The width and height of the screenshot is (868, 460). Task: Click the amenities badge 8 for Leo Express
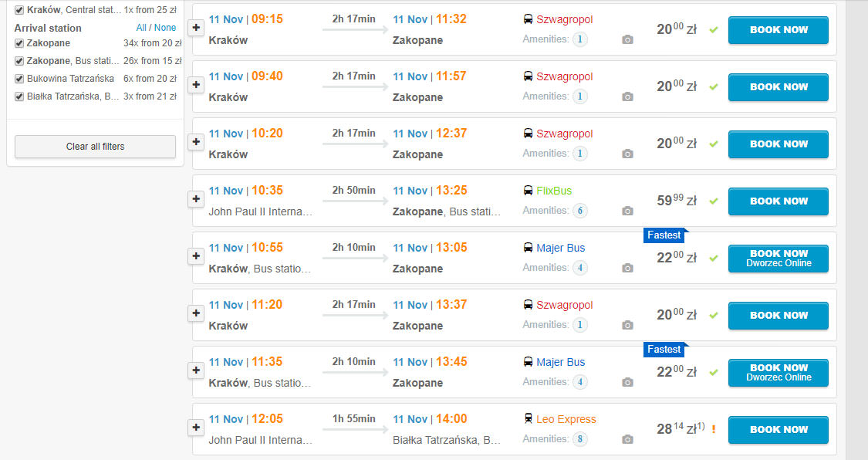pyautogui.click(x=579, y=439)
